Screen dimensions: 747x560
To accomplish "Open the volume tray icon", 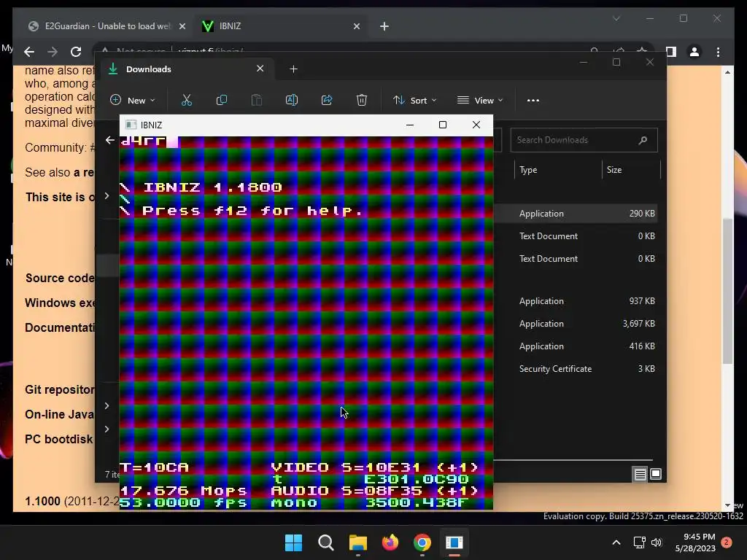I will point(657,542).
